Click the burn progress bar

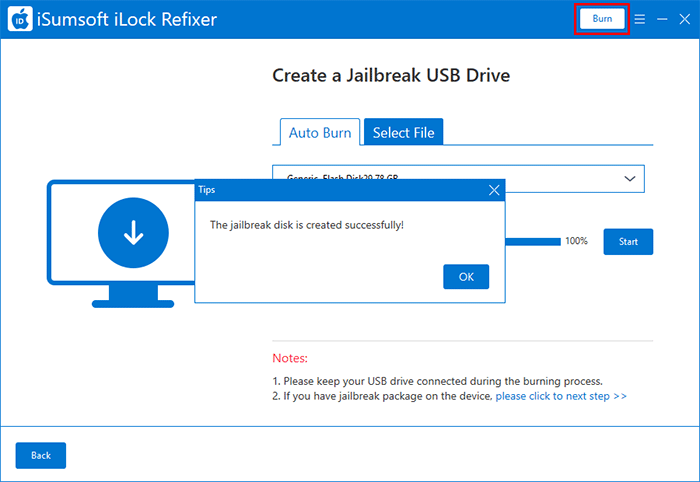point(533,241)
